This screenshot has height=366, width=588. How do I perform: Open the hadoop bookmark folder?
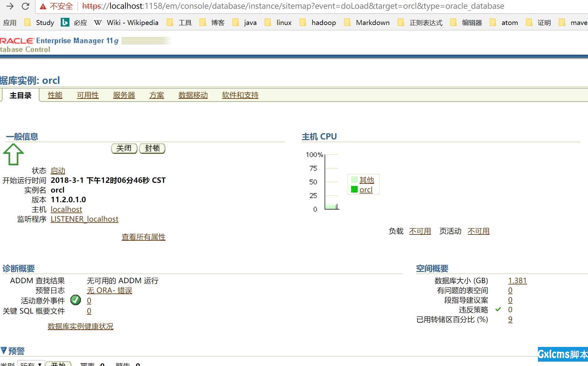pyautogui.click(x=318, y=23)
